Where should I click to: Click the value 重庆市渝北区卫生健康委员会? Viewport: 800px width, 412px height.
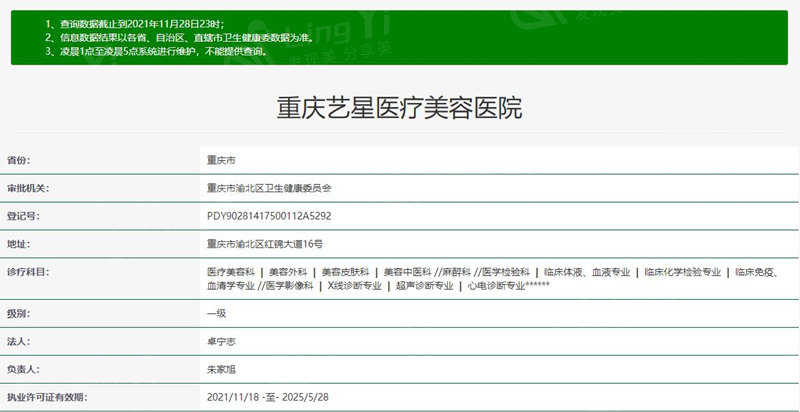tap(269, 188)
